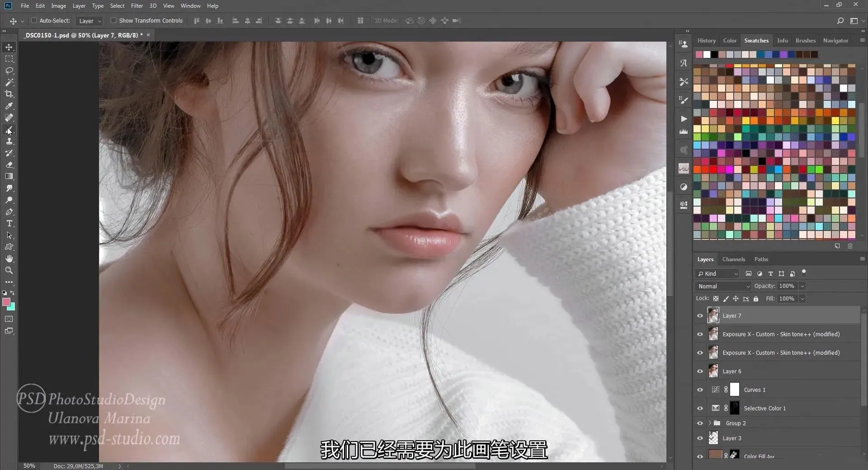868x470 pixels.
Task: Expand the Group 2 folder
Action: click(x=710, y=423)
